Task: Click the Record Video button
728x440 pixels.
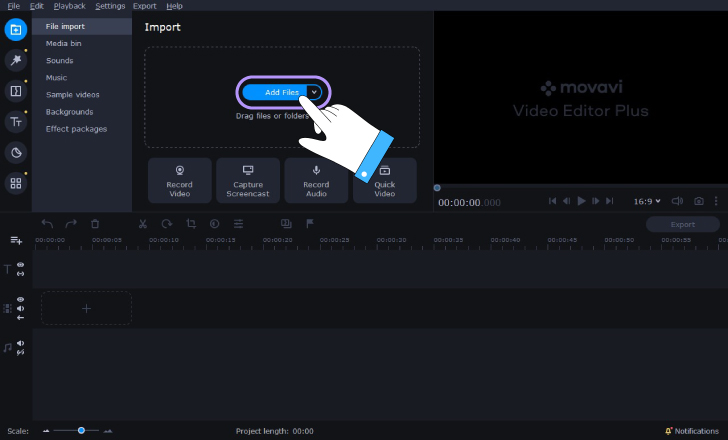Action: [x=180, y=181]
